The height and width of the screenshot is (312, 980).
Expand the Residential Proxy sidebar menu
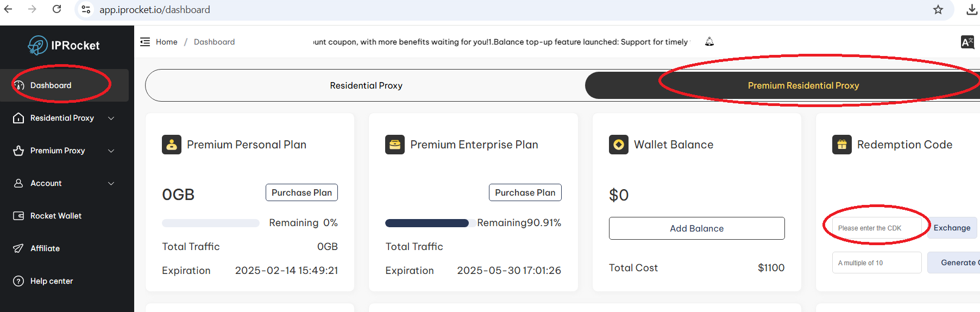pos(111,118)
